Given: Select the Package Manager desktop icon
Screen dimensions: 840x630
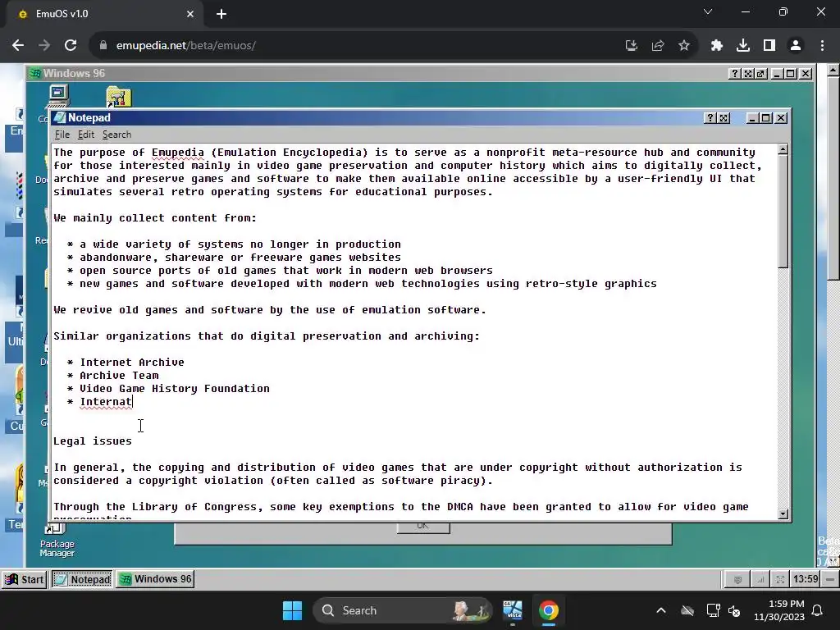Looking at the screenshot, I should coord(57,541).
